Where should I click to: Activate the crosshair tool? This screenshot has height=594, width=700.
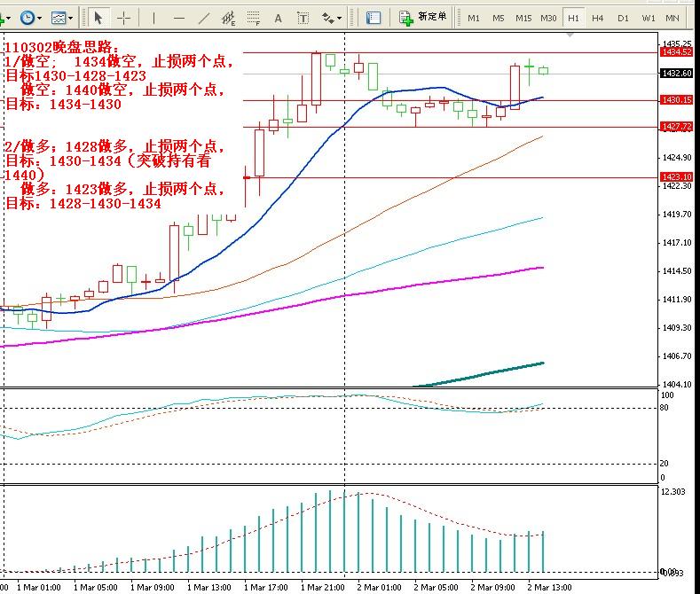pyautogui.click(x=123, y=17)
